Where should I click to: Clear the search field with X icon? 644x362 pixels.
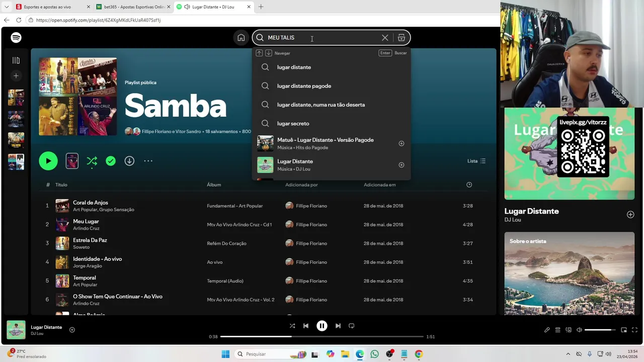pos(385,38)
